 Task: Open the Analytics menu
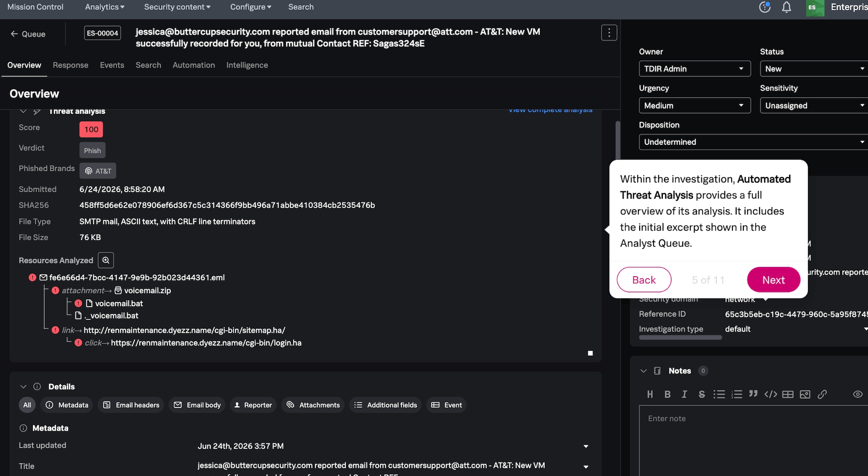point(105,7)
